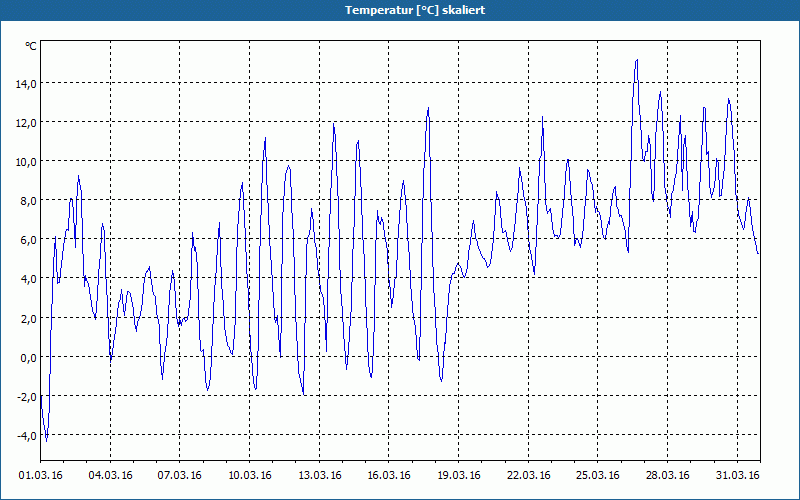Image resolution: width=800 pixels, height=500 pixels.
Task: Click the 10,0 y-axis label
Action: [25, 161]
